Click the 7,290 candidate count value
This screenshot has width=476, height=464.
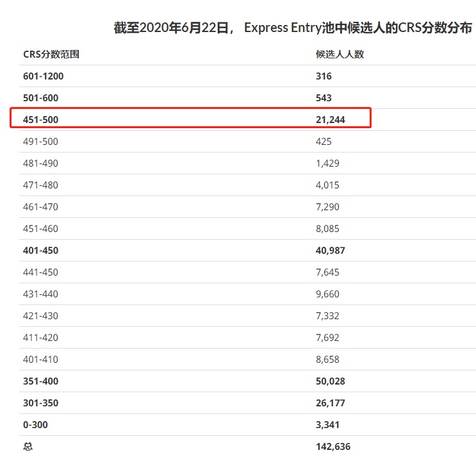pyautogui.click(x=327, y=207)
